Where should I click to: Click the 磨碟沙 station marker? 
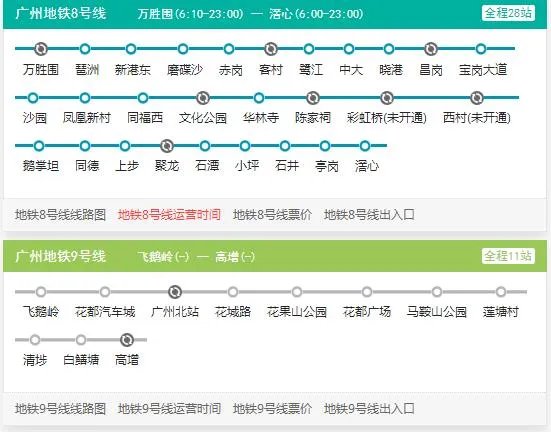183,49
